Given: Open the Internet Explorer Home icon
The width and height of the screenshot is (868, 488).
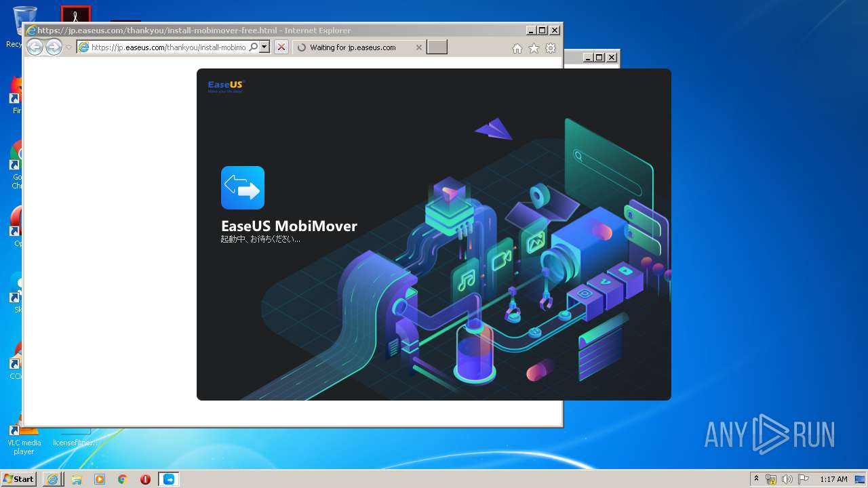Looking at the screenshot, I should click(x=517, y=48).
